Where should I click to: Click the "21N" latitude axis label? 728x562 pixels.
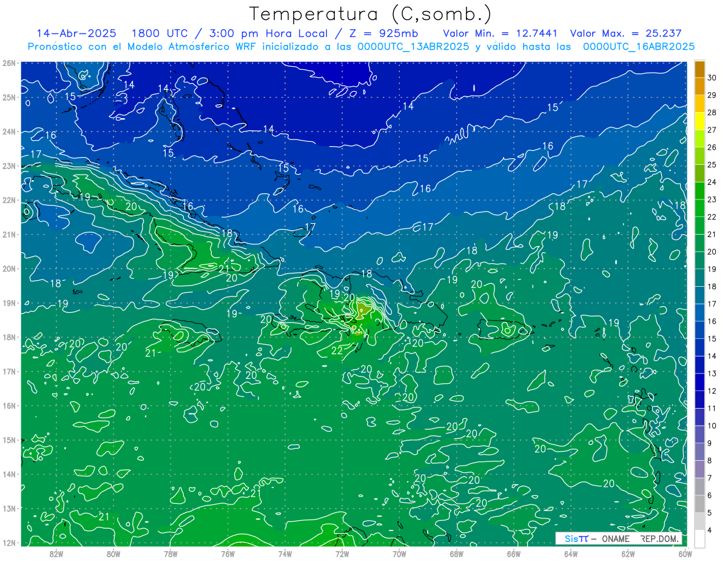(9, 234)
